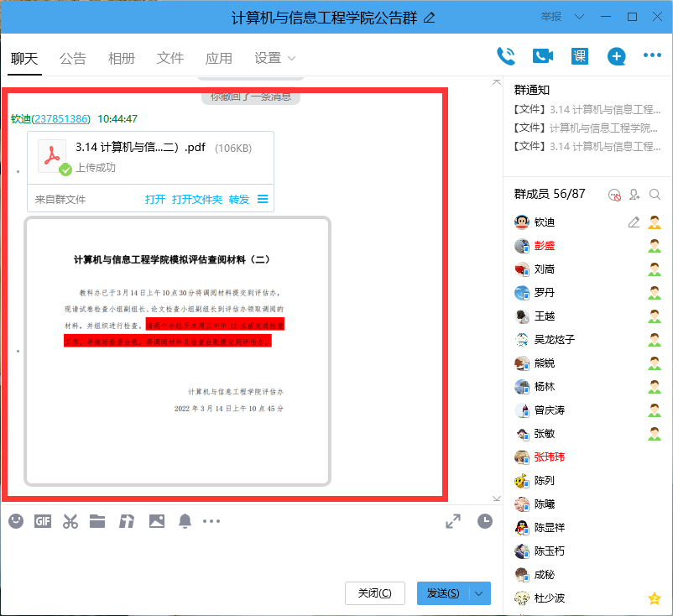This screenshot has width=673, height=616.
Task: Click the 关闭(C) button
Action: point(374,593)
